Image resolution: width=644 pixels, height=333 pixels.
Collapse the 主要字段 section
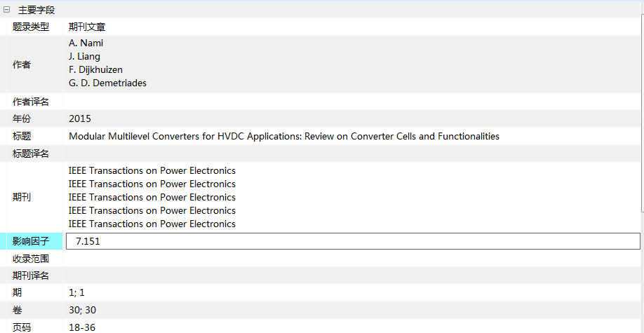coord(6,10)
